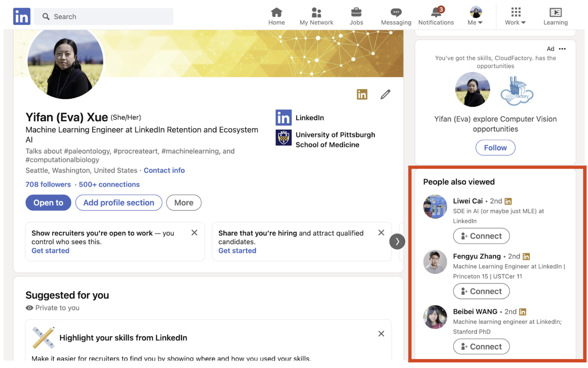Dismiss the open to work card
Viewport: 588px width, 368px height.
pyautogui.click(x=194, y=233)
